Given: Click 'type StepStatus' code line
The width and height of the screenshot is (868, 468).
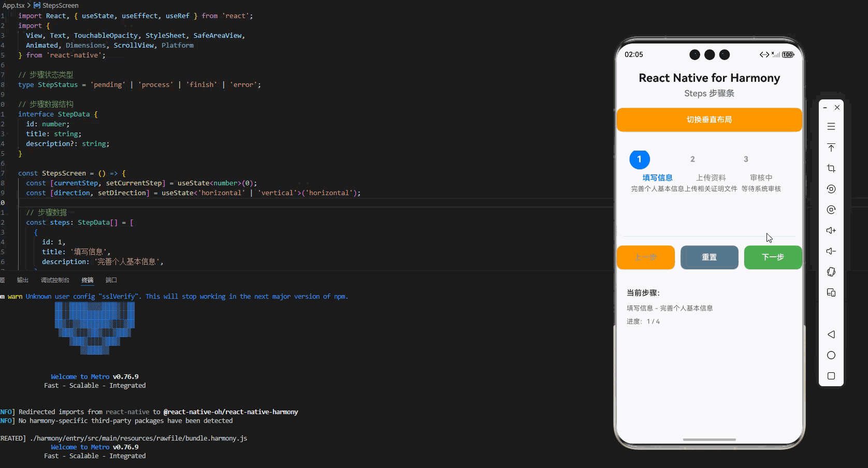Looking at the screenshot, I should pyautogui.click(x=139, y=84).
